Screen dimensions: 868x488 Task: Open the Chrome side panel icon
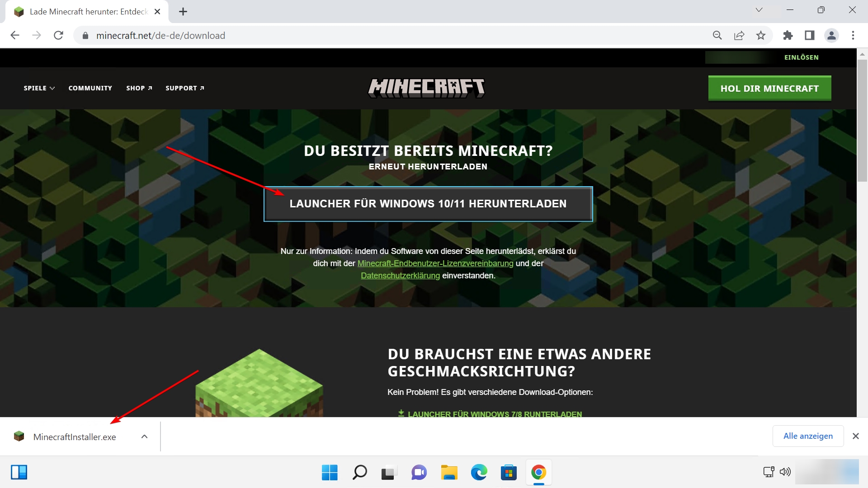pos(809,35)
